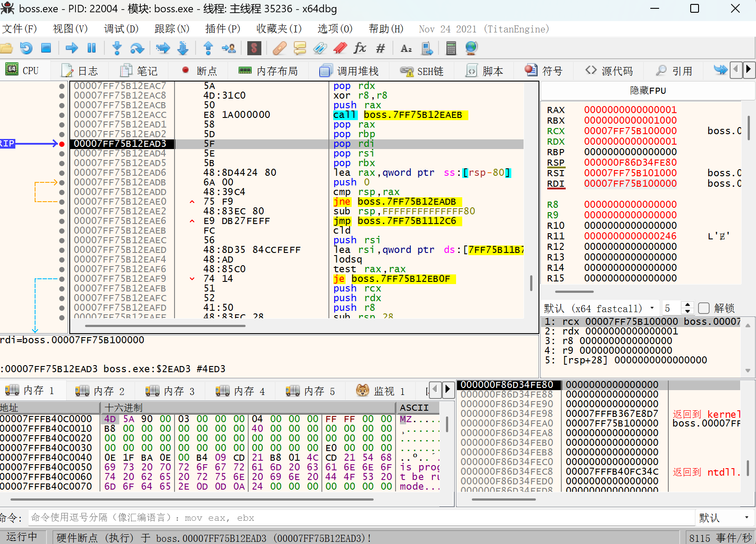Open the 默认 command type dropdown
Viewport: 756px width, 544px height.
[x=724, y=518]
